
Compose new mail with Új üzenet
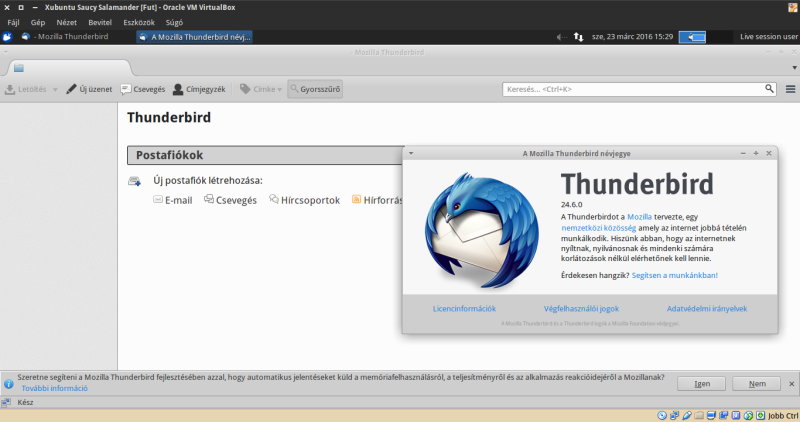(x=89, y=89)
